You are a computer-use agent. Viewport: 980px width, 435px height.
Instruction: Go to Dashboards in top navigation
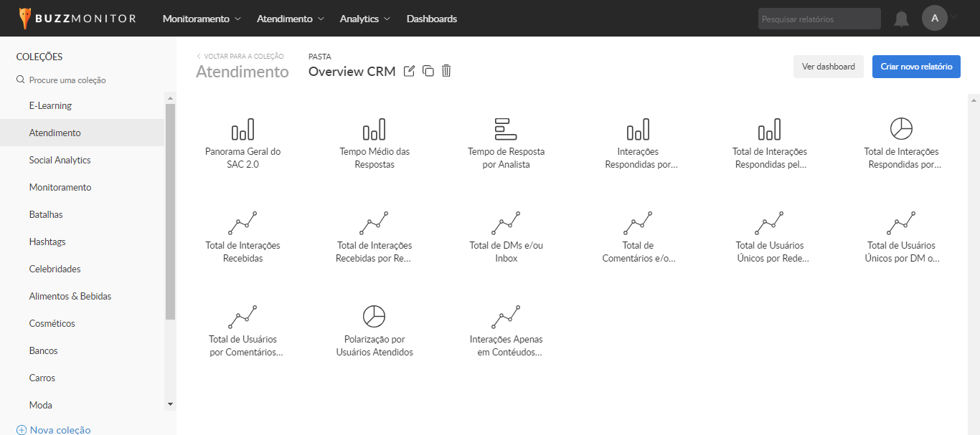click(x=431, y=19)
